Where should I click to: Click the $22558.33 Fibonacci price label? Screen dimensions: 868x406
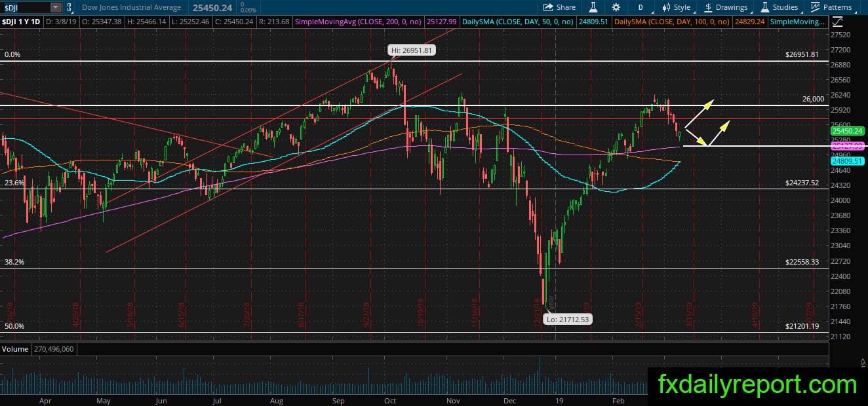coord(802,262)
